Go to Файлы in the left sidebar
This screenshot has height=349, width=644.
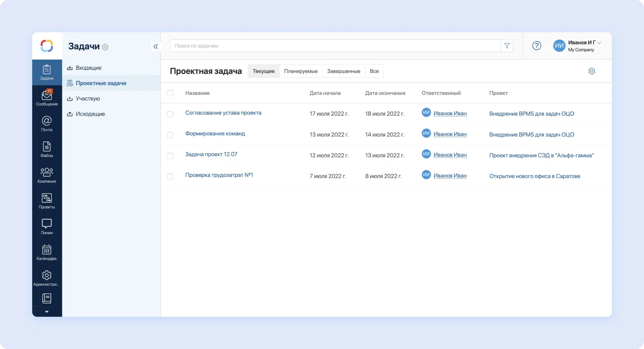47,150
